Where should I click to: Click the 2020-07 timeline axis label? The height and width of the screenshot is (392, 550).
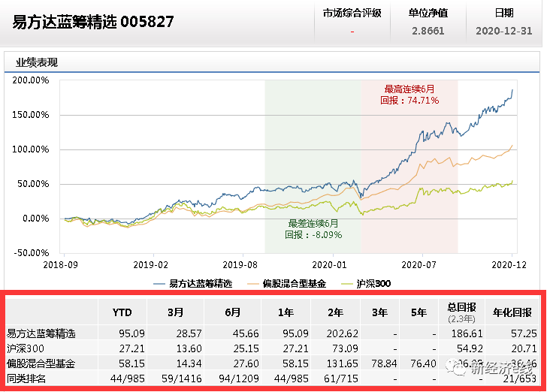click(419, 265)
